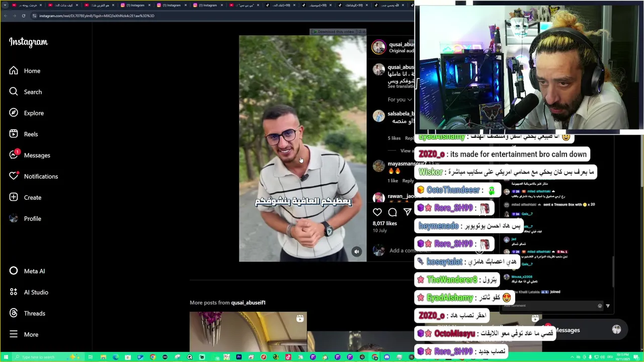The width and height of the screenshot is (644, 362).
Task: Open Task View on the taskbar
Action: [x=91, y=357]
